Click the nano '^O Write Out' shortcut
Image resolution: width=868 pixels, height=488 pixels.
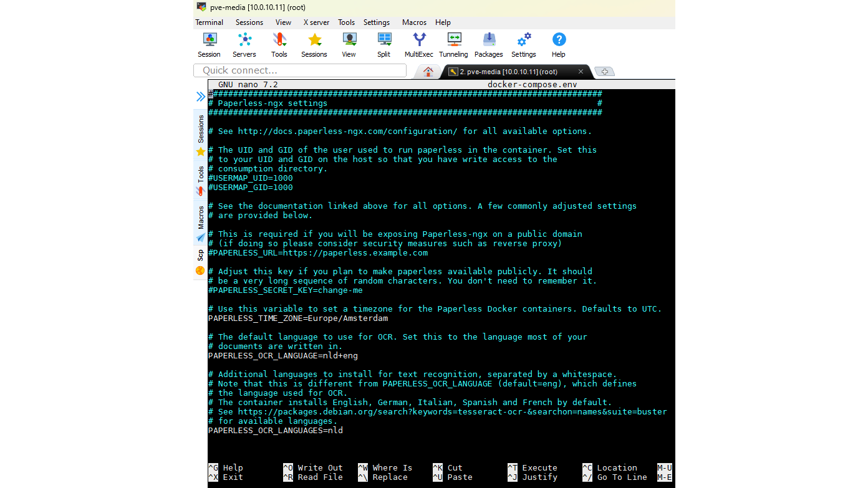(x=313, y=468)
